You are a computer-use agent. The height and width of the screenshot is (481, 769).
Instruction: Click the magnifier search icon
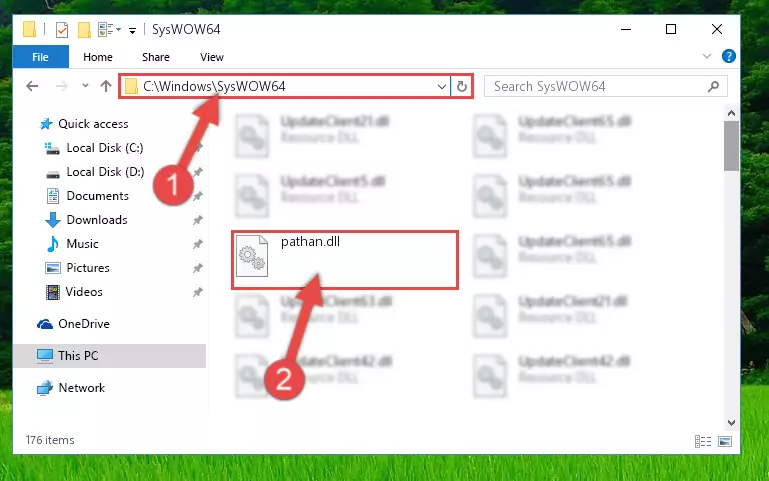tap(714, 87)
